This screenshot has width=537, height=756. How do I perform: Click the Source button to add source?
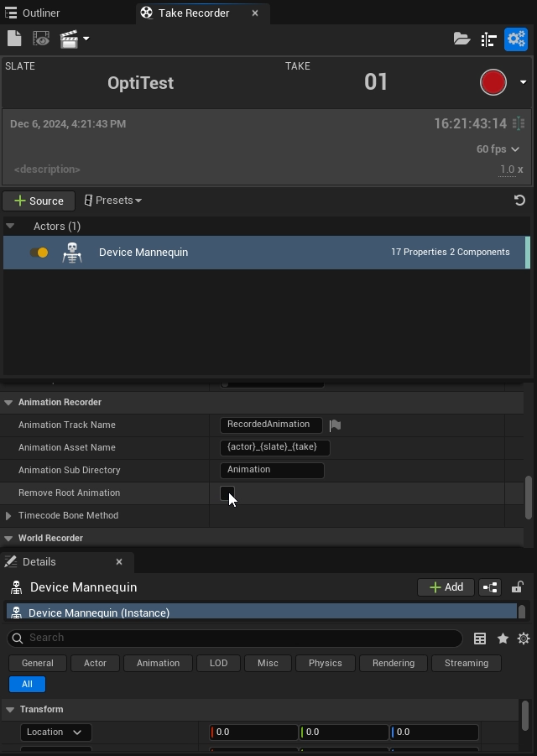39,201
